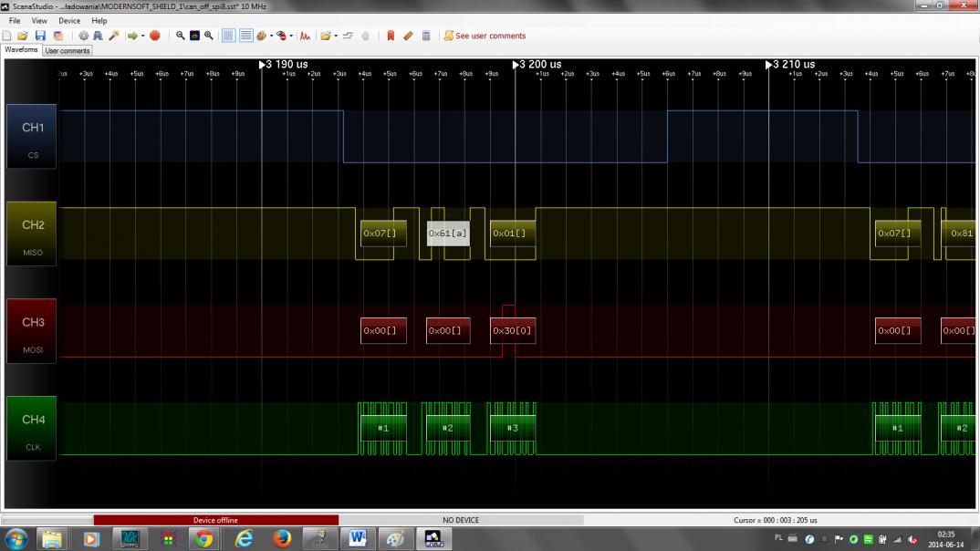The image size is (980, 551).
Task: Click the red bookmark marker icon
Action: point(391,36)
